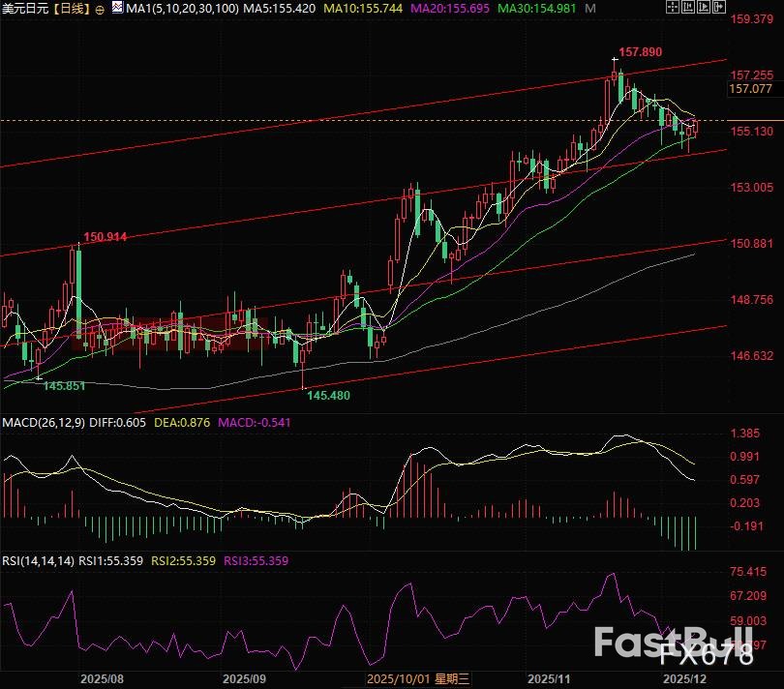784x689 pixels.
Task: Select the RSI(14,14,14) indicator panel title
Action: (x=38, y=560)
